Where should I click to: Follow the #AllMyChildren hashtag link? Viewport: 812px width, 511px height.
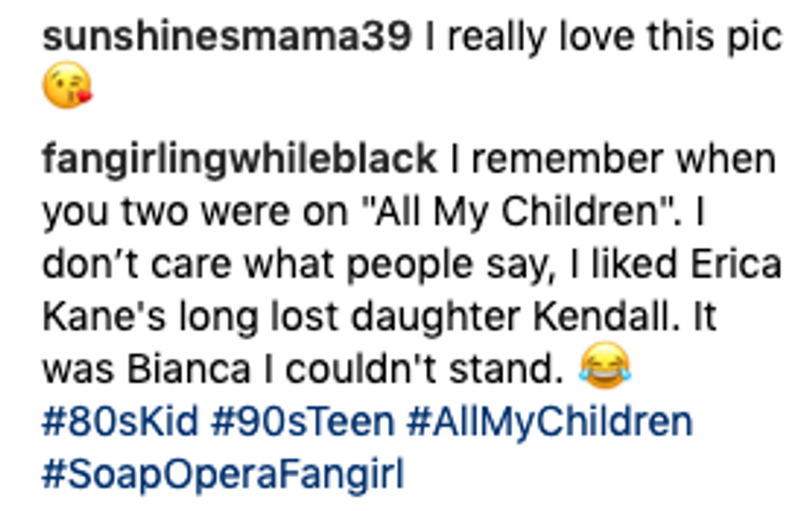coord(549,422)
